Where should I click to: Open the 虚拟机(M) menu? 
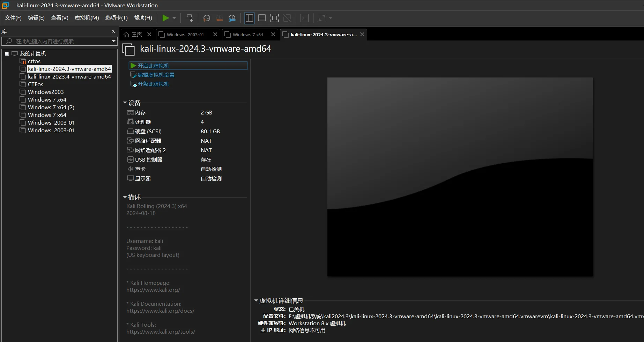[x=87, y=18]
